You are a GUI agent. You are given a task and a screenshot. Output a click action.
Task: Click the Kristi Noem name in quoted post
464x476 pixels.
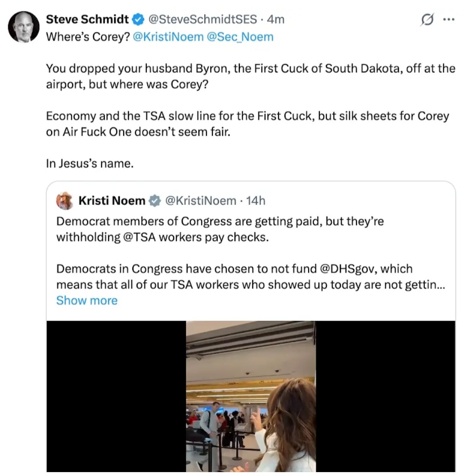pos(112,201)
